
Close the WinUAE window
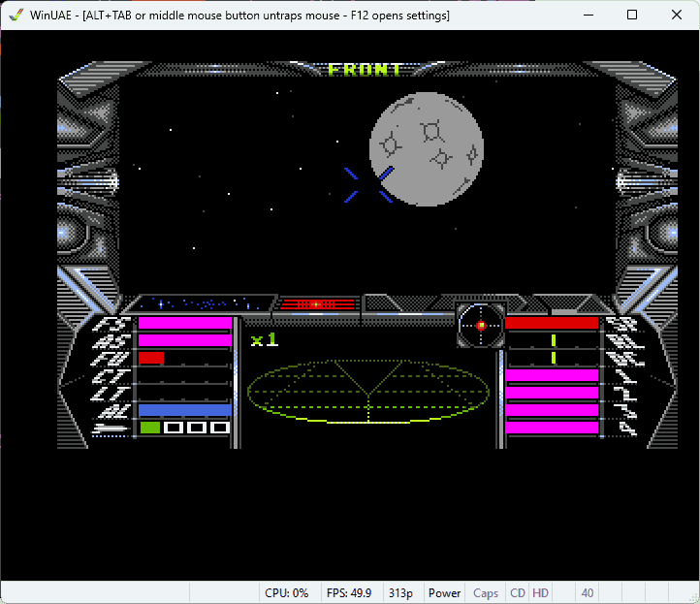[x=677, y=15]
